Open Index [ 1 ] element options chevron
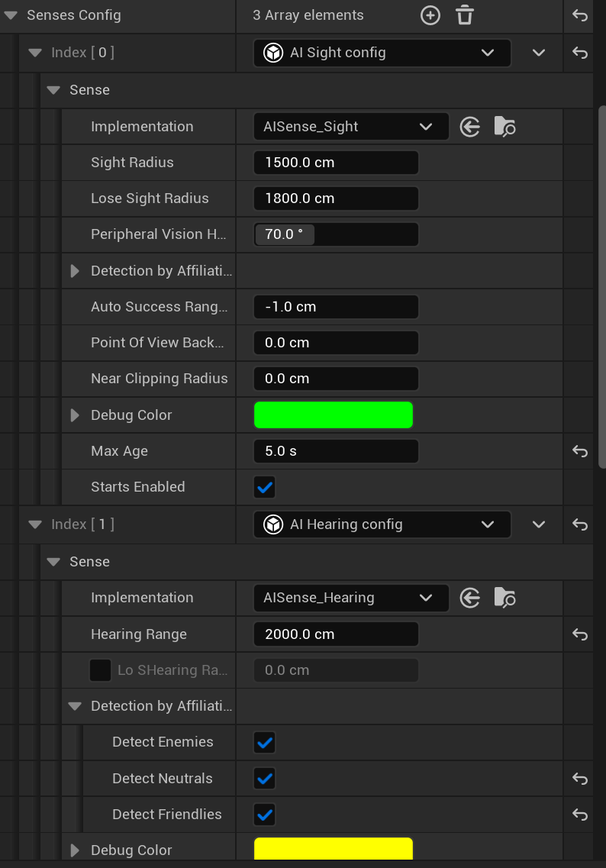 click(539, 524)
